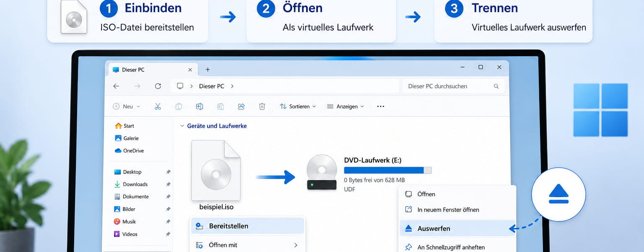This screenshot has width=644, height=252.
Task: Unpin Dokumente using its pin icon
Action: pyautogui.click(x=168, y=197)
